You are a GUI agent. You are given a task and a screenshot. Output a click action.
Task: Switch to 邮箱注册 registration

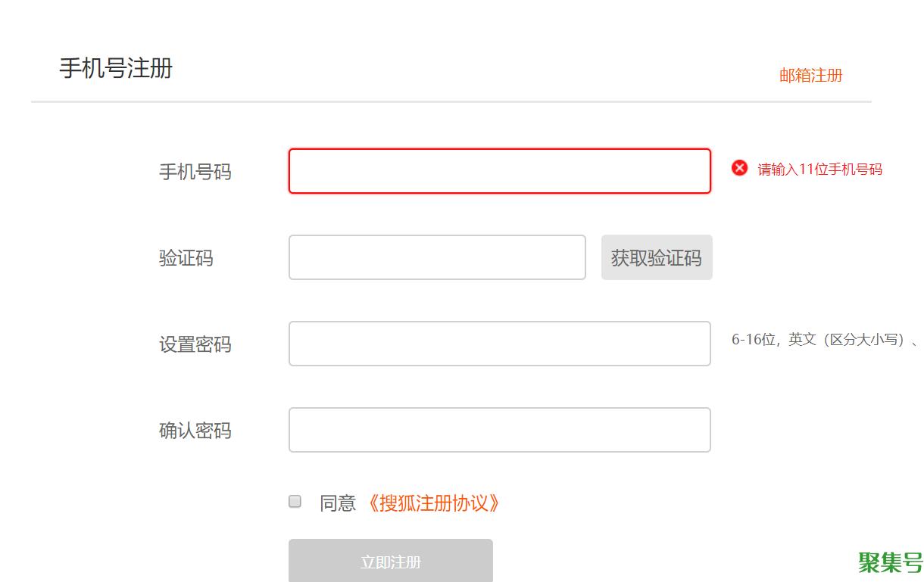click(811, 75)
